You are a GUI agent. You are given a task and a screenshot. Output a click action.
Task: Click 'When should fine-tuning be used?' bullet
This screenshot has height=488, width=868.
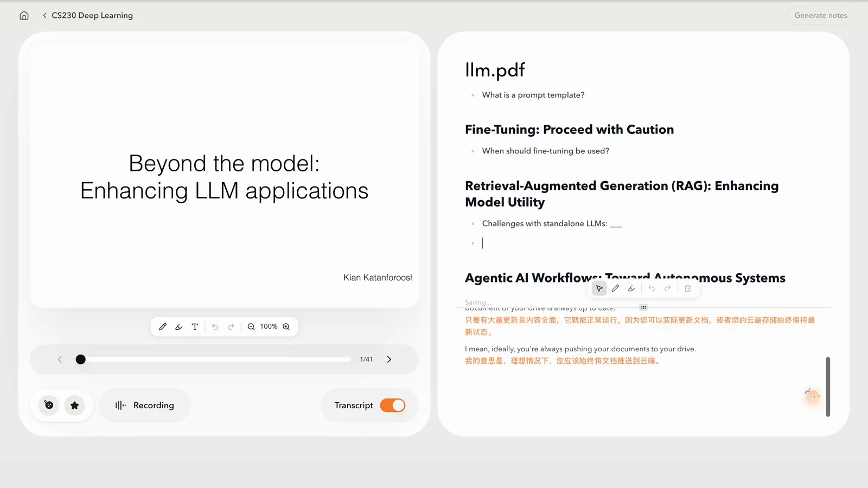(x=545, y=151)
